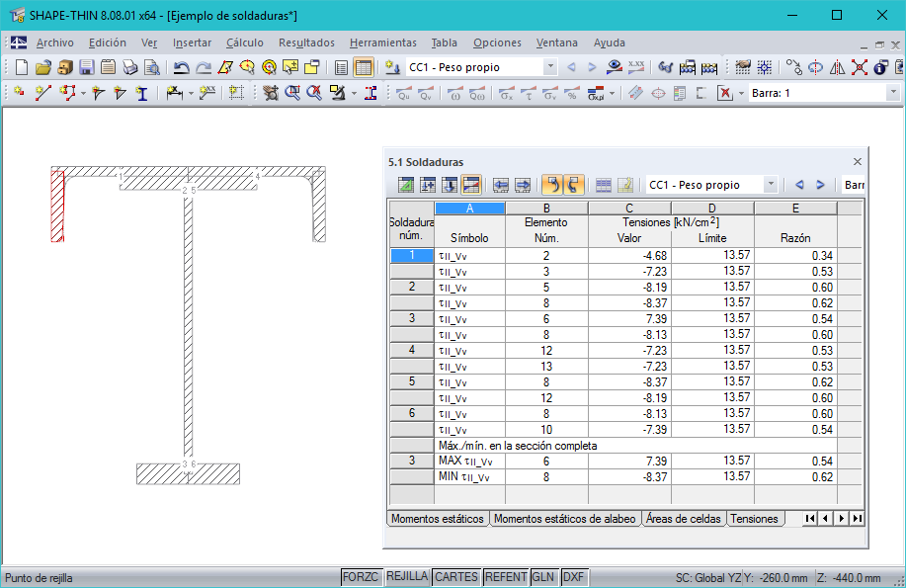Click the mirror triangles icon
This screenshot has width=906, height=588.
point(837,67)
